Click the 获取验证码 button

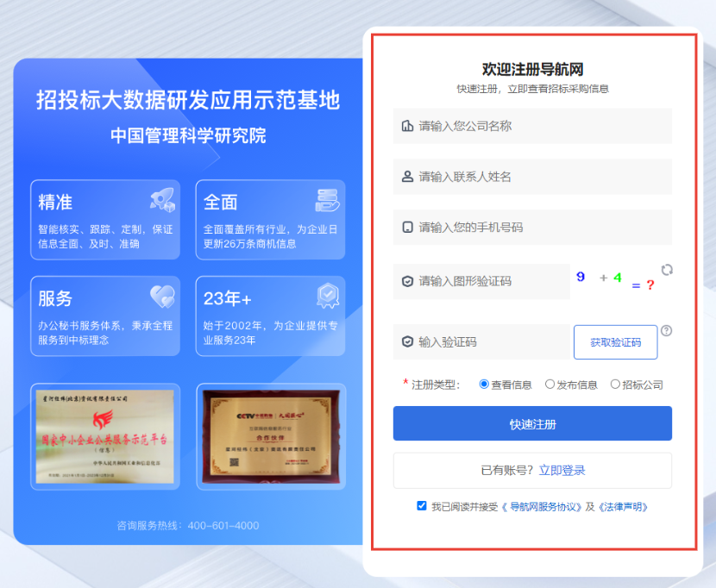click(615, 342)
